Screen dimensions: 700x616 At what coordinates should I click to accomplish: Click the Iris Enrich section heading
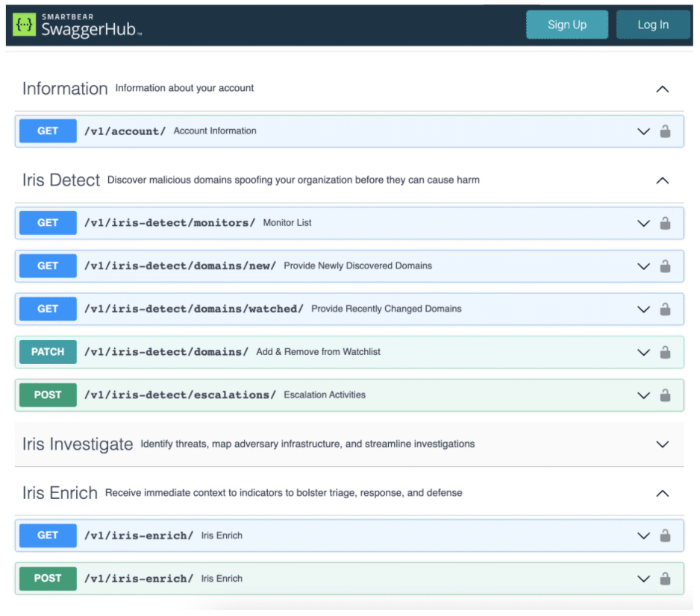click(60, 493)
